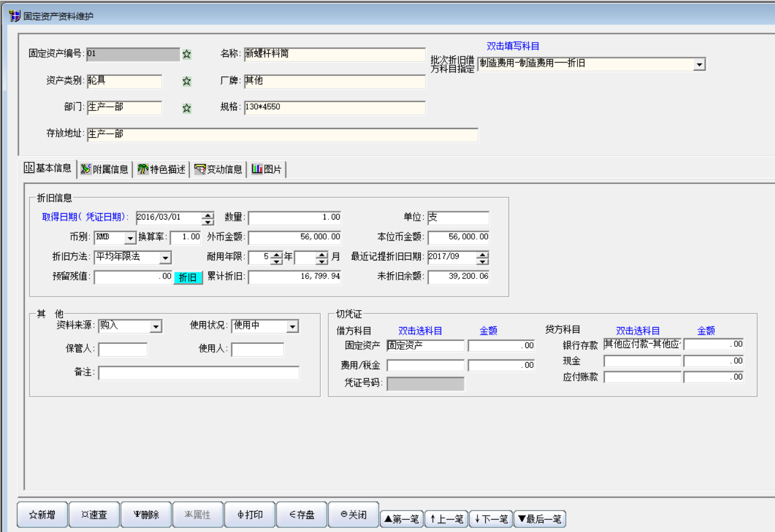Click the 备注 input field

(x=199, y=373)
